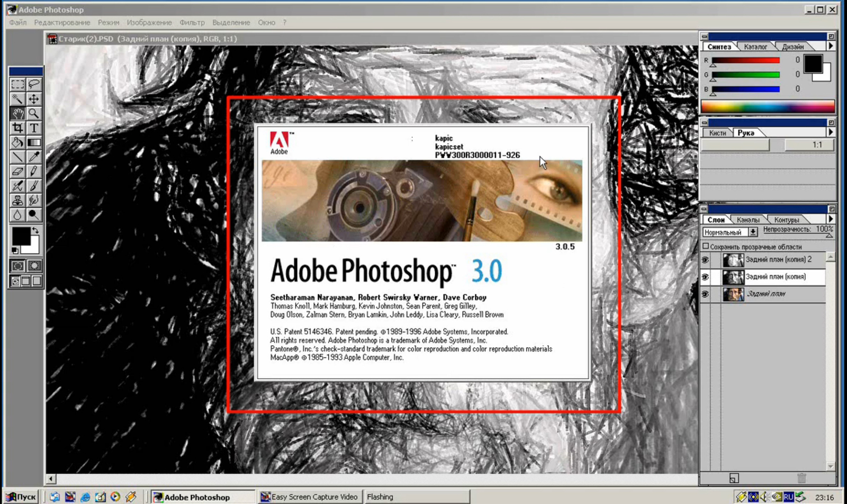This screenshot has width=847, height=504.
Task: Select the Hand tool in the toolbox
Action: [17, 113]
